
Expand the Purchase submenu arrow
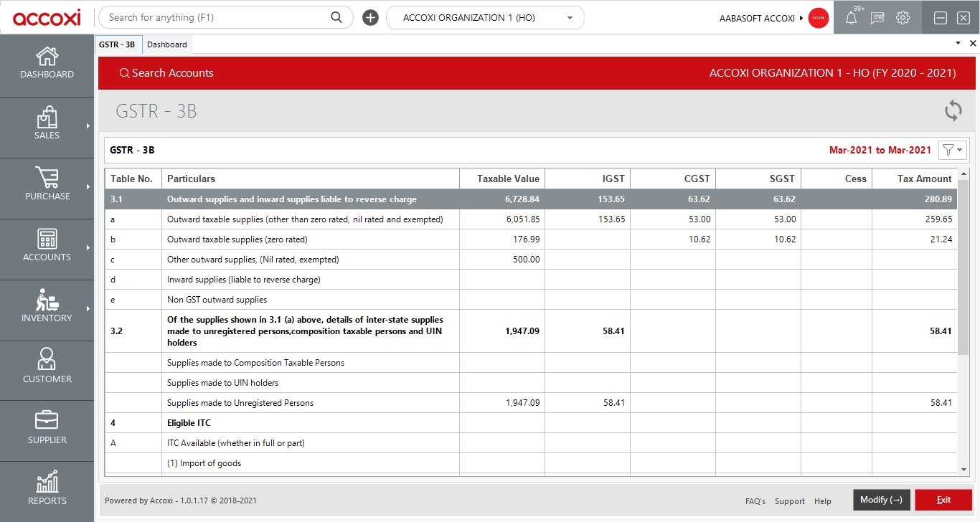88,187
